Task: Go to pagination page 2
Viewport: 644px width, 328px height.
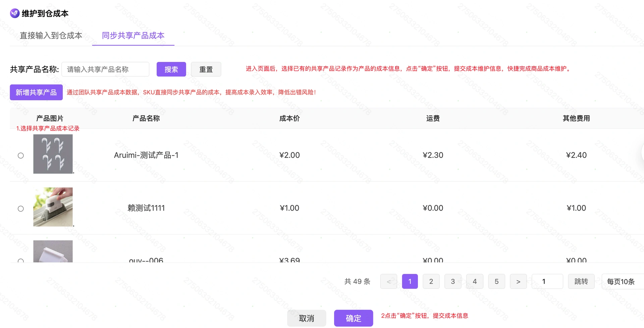Action: coord(431,281)
